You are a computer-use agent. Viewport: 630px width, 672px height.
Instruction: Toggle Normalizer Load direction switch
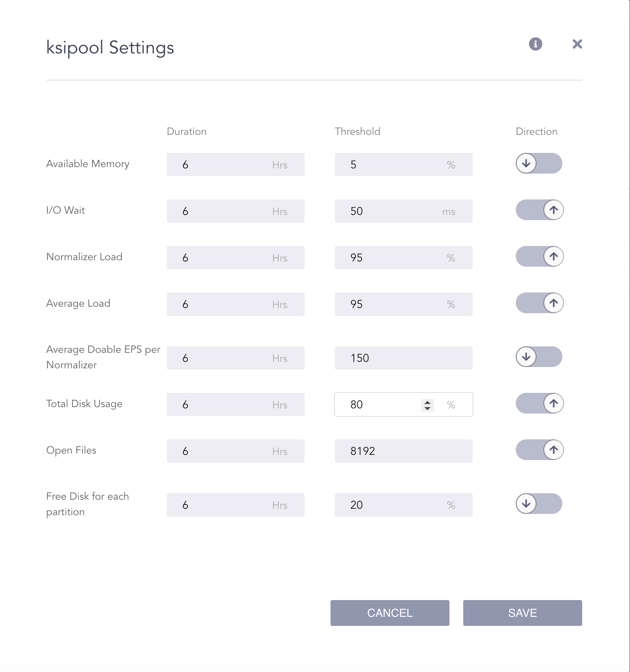point(540,256)
